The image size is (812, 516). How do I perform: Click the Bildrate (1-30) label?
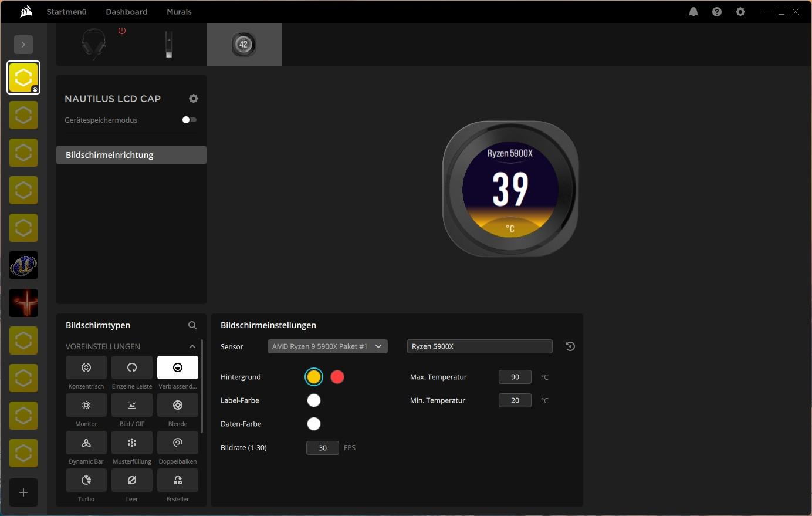point(243,448)
